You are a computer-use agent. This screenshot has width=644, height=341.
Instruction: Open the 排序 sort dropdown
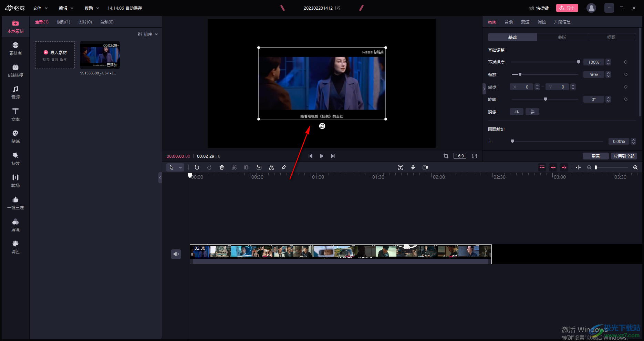[x=148, y=34]
